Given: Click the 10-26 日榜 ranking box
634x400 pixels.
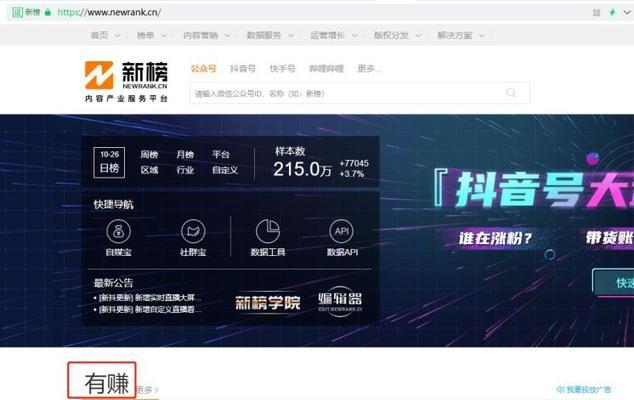Looking at the screenshot, I should coord(109,163).
